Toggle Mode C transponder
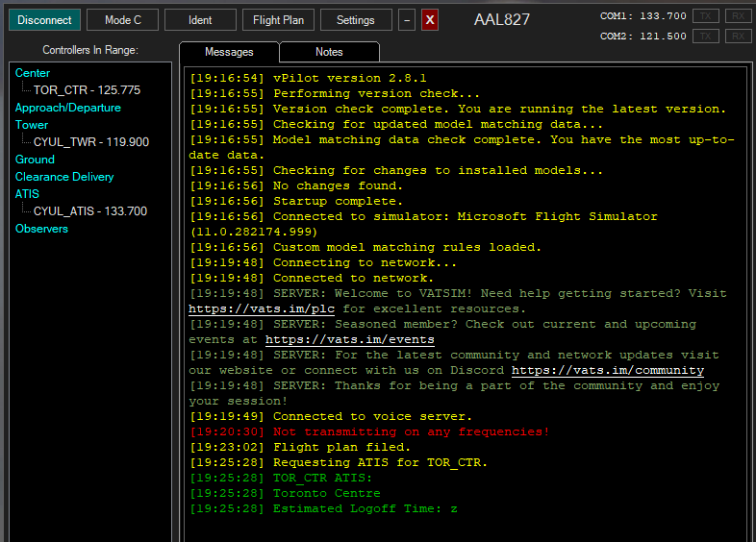The width and height of the screenshot is (756, 542). (122, 20)
